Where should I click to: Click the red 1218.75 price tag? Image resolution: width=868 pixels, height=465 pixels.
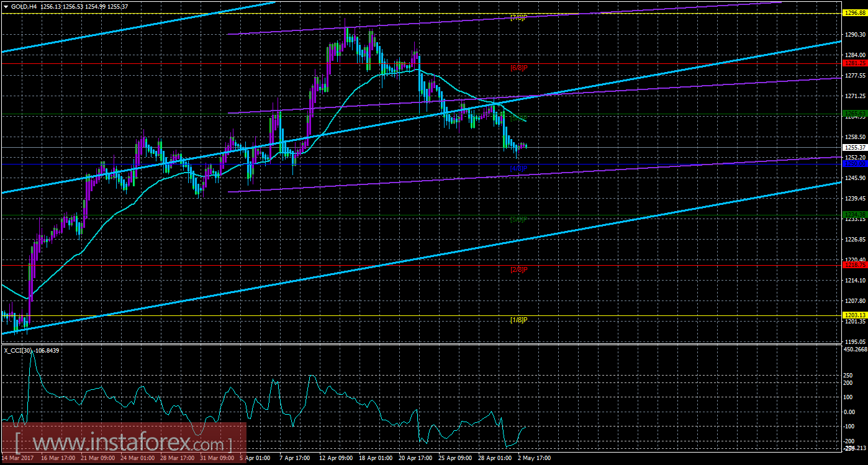pyautogui.click(x=855, y=265)
